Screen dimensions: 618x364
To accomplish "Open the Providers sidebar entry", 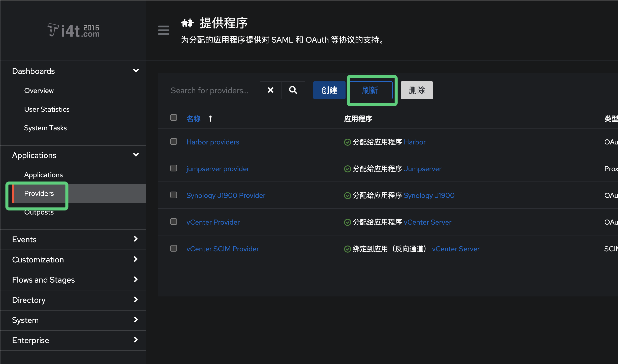I will tap(39, 193).
